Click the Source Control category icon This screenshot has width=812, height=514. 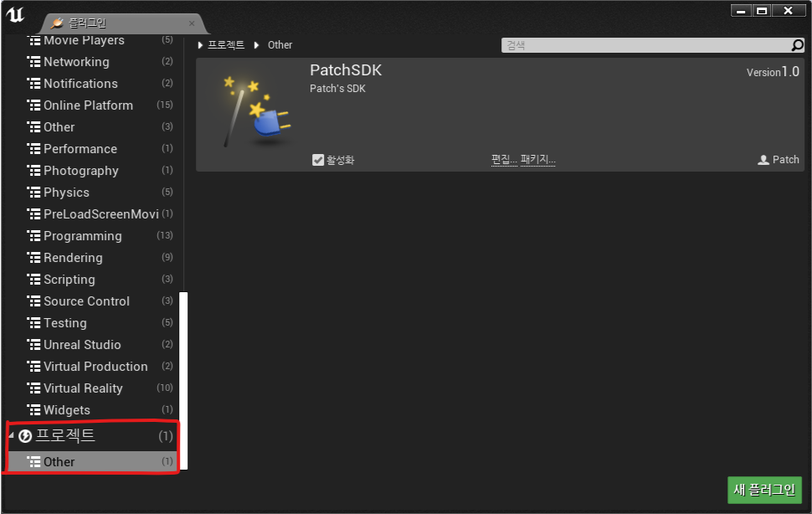[33, 301]
